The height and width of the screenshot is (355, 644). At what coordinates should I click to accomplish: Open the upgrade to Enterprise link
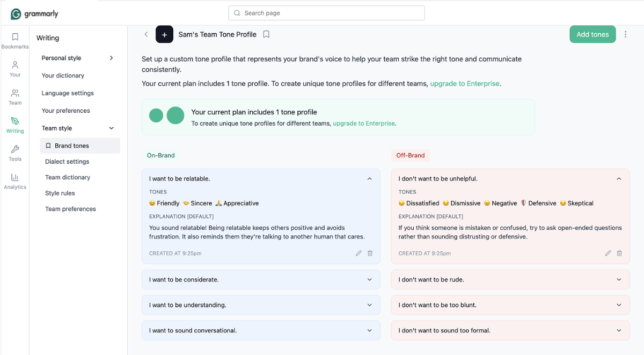tap(465, 84)
